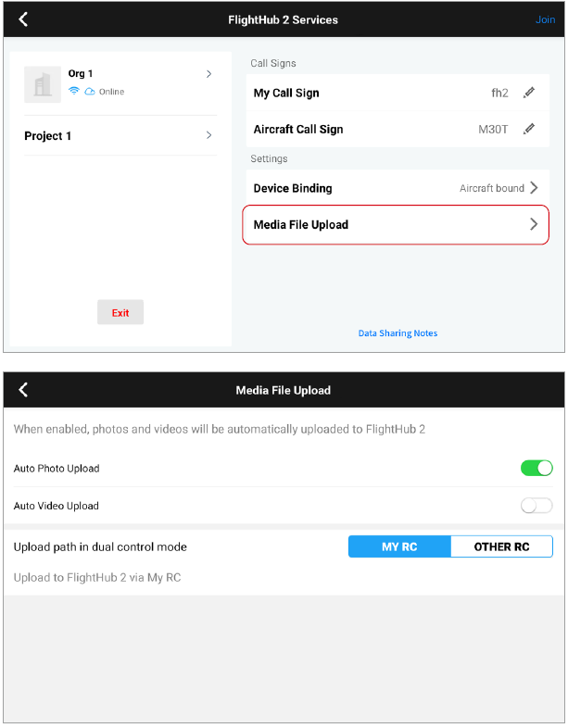Click the Org 1 building thumbnail
This screenshot has width=568, height=728.
(41, 83)
